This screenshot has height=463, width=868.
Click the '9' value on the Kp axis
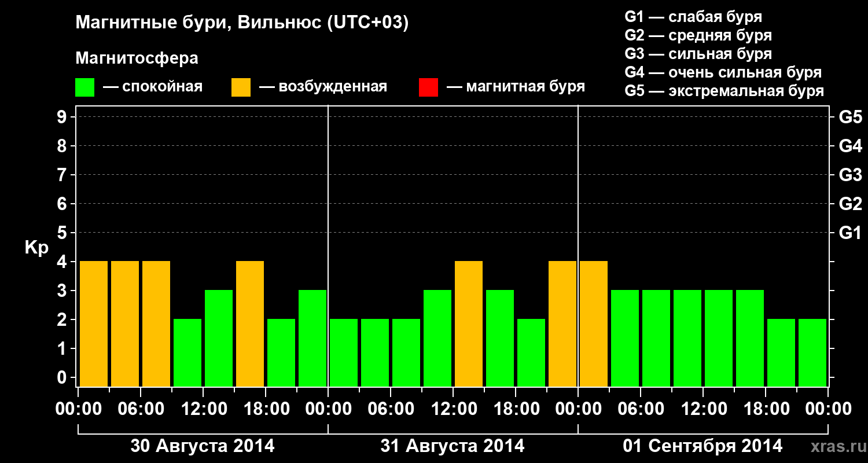62,117
